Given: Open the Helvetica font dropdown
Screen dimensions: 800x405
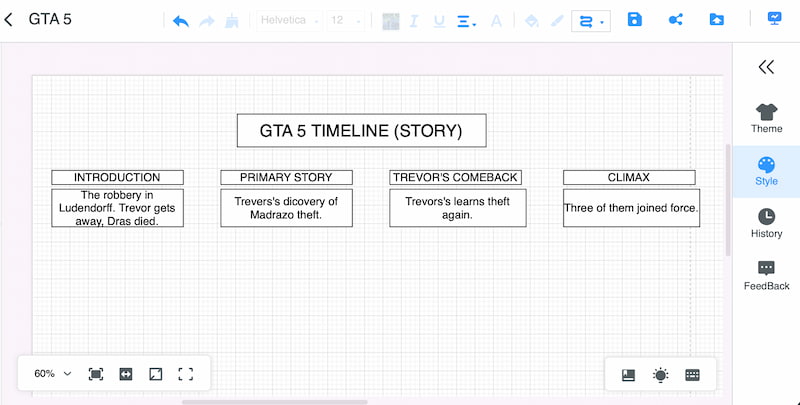Looking at the screenshot, I should [289, 20].
